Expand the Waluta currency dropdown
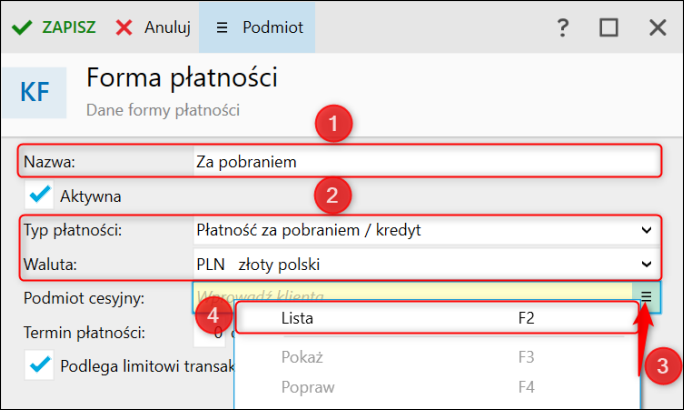The image size is (684, 410). tap(645, 264)
